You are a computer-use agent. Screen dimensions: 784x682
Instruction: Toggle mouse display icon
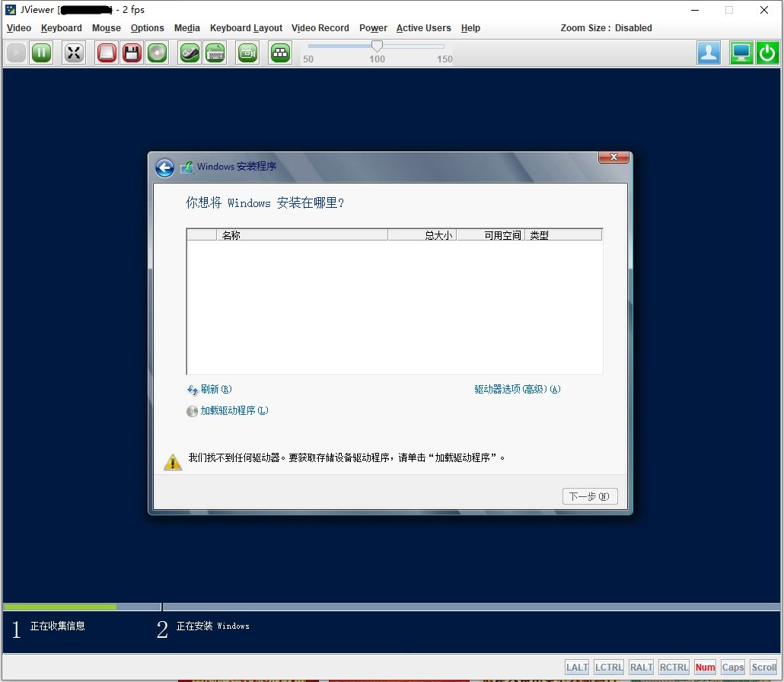190,53
